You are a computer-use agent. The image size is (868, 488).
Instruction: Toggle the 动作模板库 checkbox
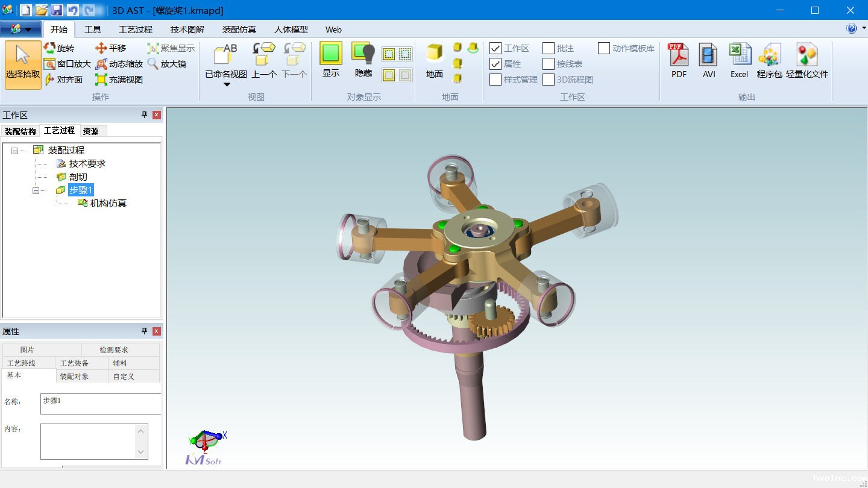pyautogui.click(x=604, y=48)
